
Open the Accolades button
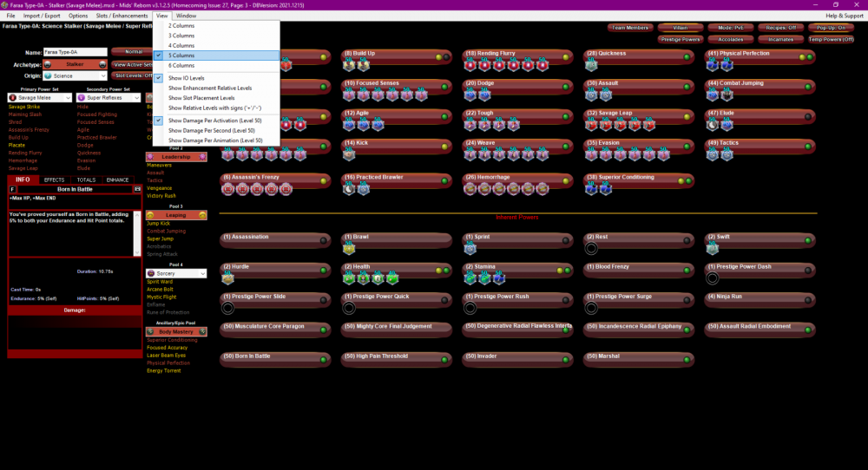point(730,39)
